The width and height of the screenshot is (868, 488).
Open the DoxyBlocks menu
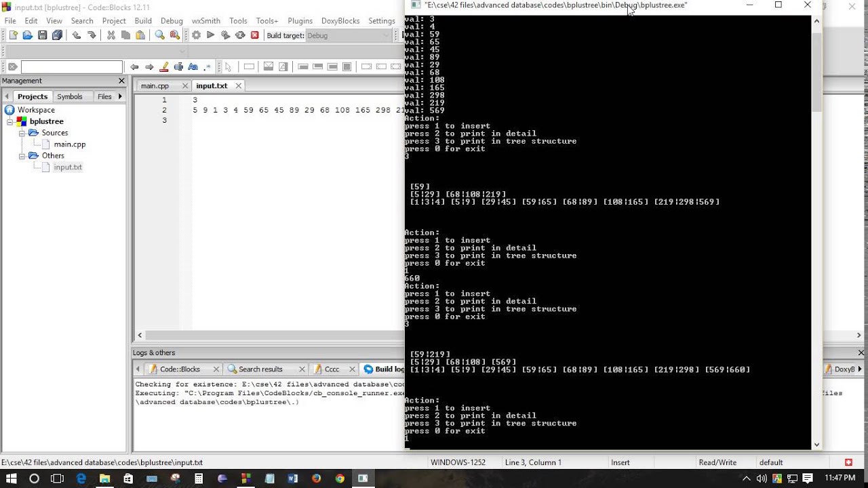tap(340, 21)
